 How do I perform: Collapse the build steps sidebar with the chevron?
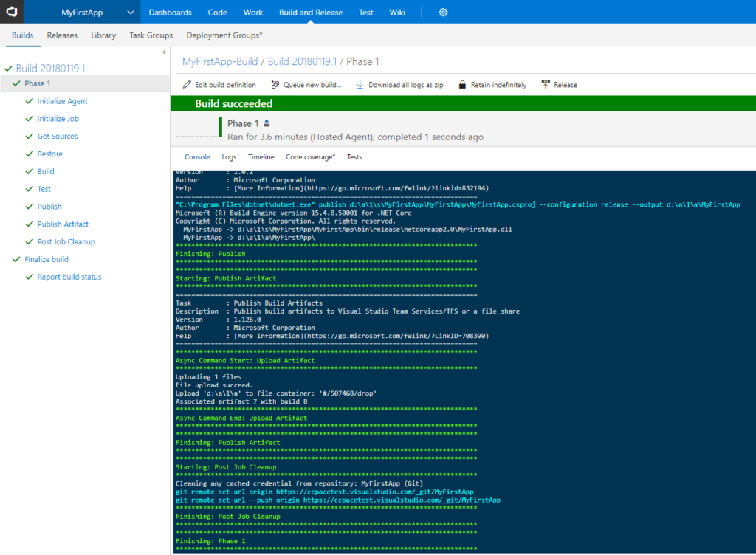(165, 52)
